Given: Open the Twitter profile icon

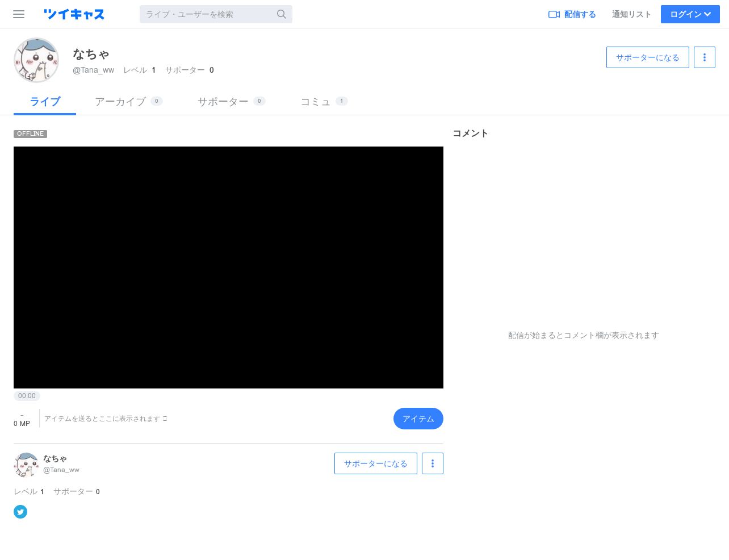Looking at the screenshot, I should coord(20,512).
